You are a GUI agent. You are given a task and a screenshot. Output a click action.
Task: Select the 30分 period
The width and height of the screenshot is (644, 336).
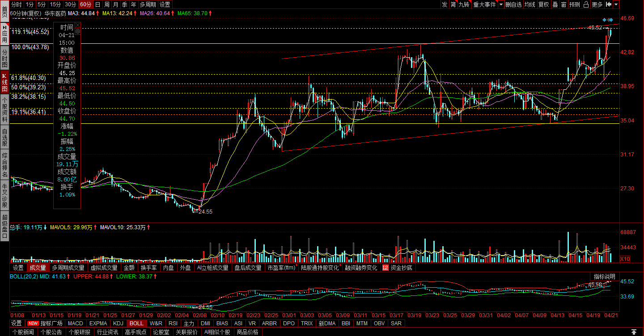click(x=70, y=4)
